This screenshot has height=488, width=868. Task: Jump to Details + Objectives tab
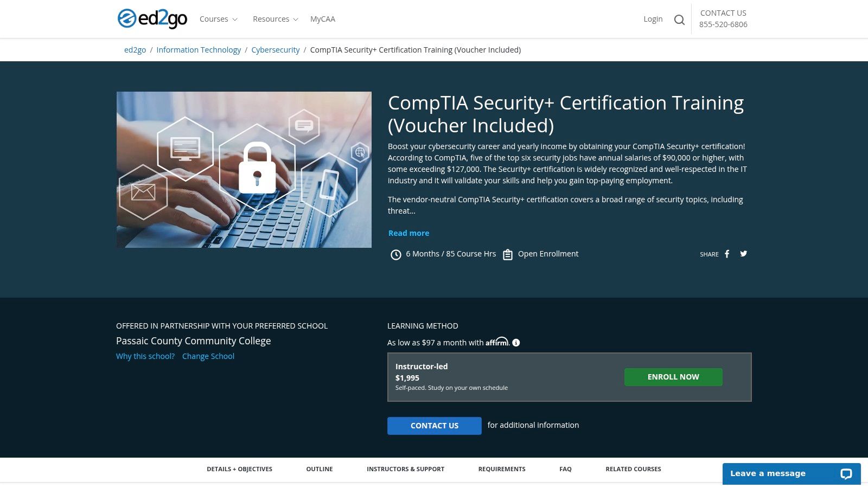point(239,469)
